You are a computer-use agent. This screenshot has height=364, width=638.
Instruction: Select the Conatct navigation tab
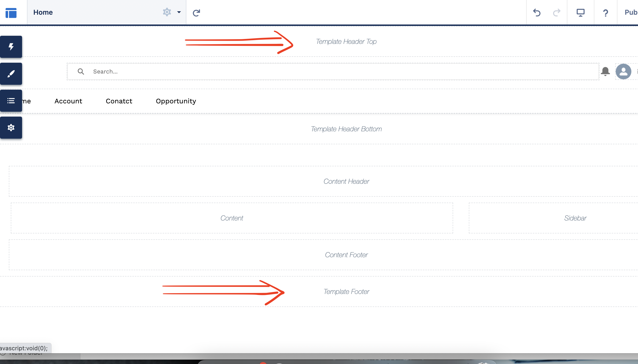119,101
